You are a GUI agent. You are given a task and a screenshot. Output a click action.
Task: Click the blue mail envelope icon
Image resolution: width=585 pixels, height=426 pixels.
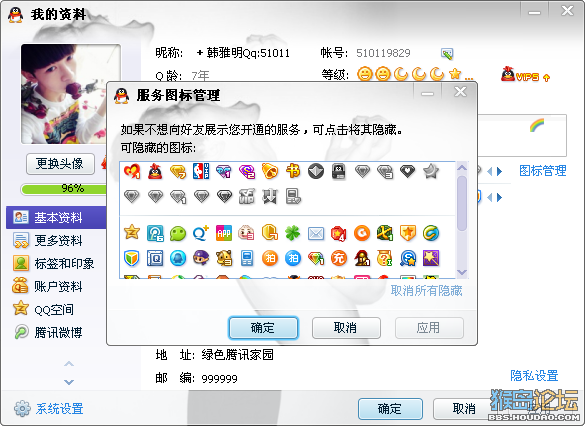316,234
